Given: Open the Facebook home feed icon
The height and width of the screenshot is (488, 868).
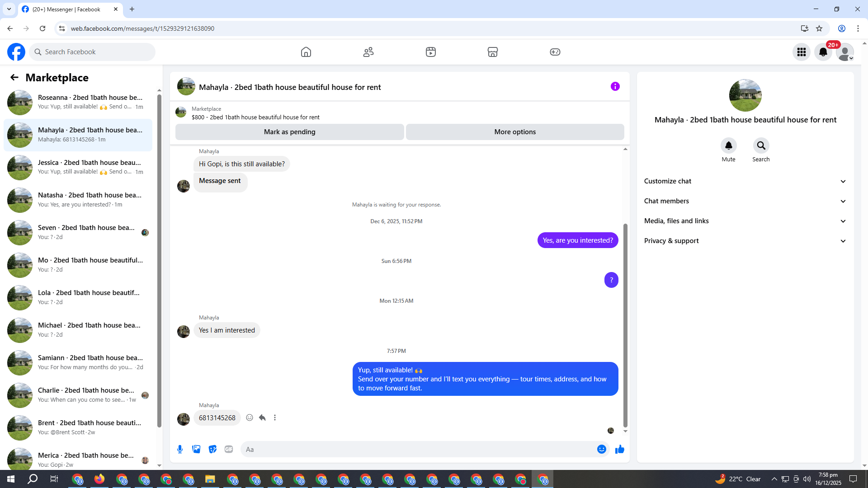Looking at the screenshot, I should coord(306,52).
